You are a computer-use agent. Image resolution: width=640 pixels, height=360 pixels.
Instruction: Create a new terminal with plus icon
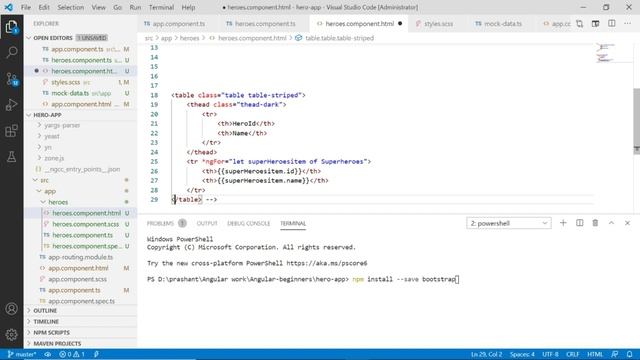point(563,223)
